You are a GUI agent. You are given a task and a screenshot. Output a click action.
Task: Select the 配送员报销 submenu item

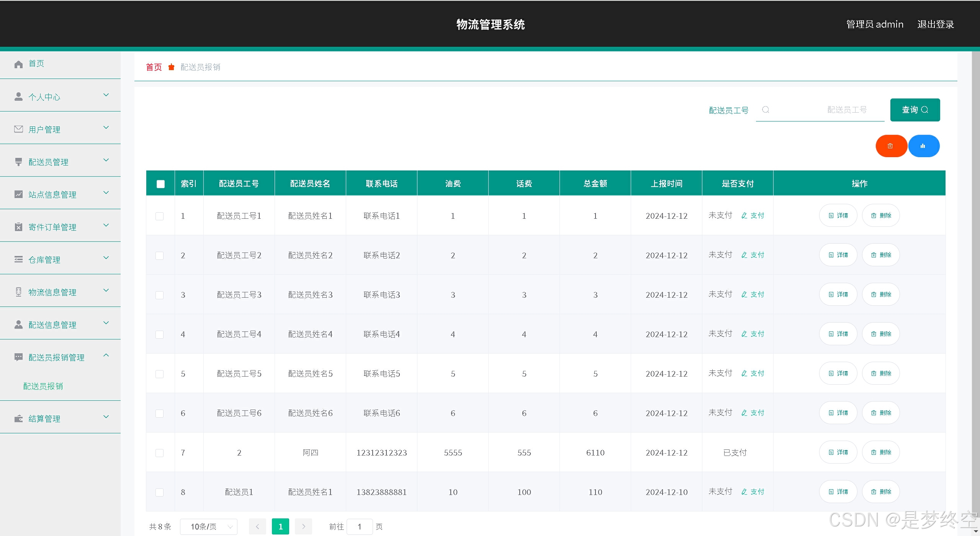[43, 386]
